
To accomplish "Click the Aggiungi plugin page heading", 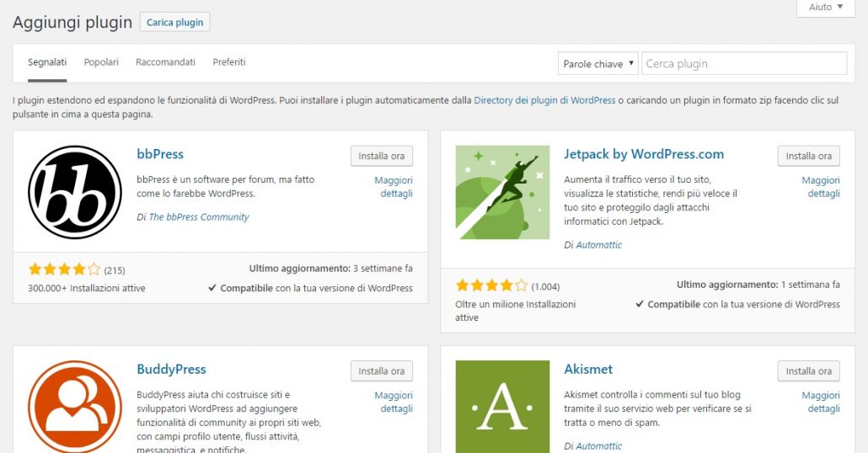I will [72, 22].
